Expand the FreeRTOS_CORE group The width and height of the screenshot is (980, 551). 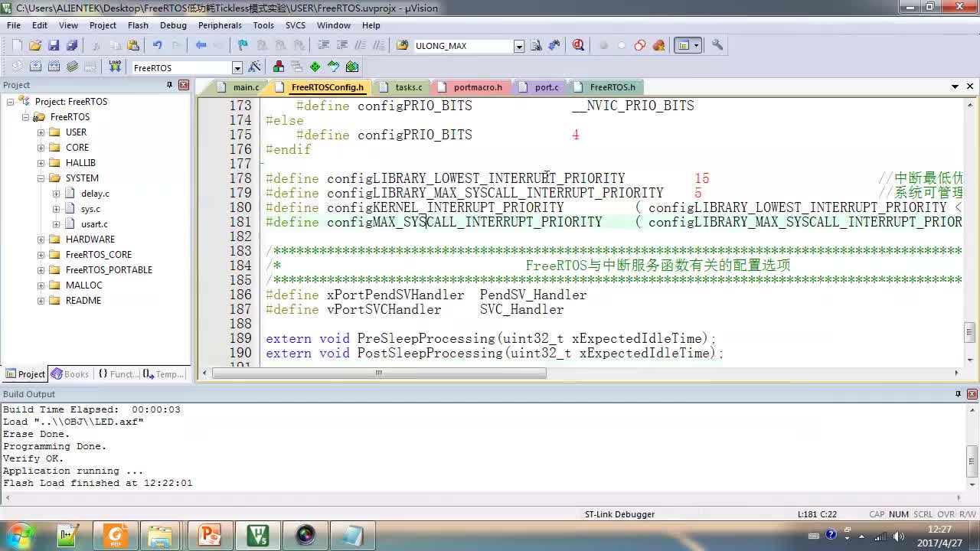tap(41, 254)
